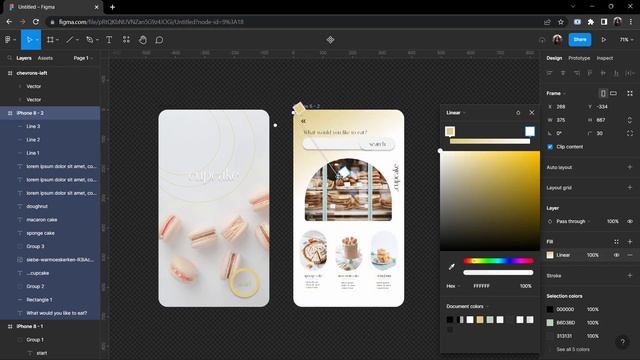640x360 pixels.
Task: Start presentation with the Play icon
Action: [603, 40]
